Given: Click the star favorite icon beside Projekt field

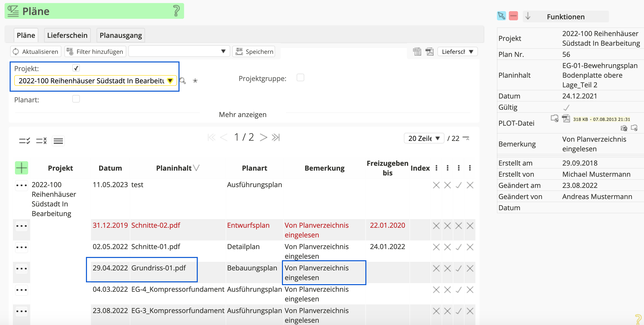Looking at the screenshot, I should [195, 81].
